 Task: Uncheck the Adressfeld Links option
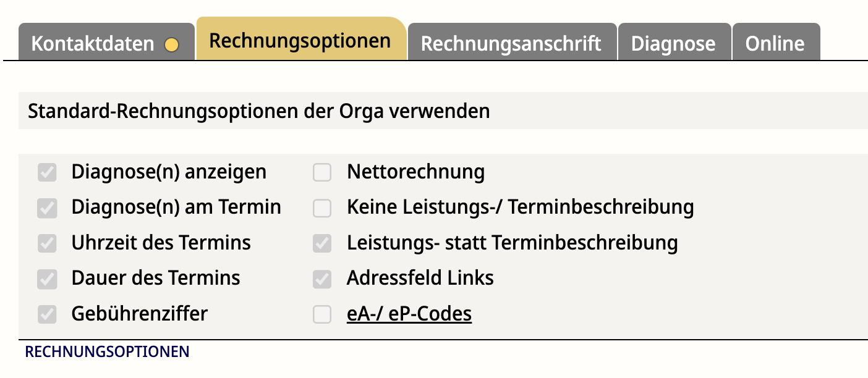coord(322,279)
